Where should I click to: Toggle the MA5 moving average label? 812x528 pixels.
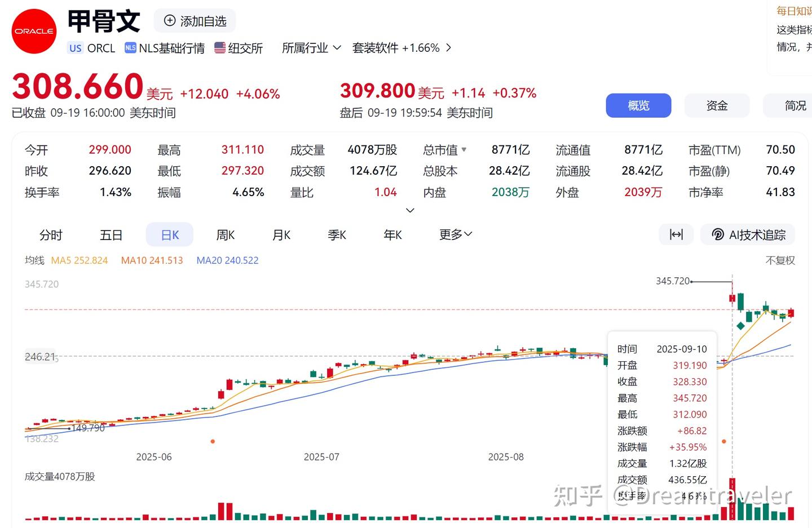tap(79, 260)
